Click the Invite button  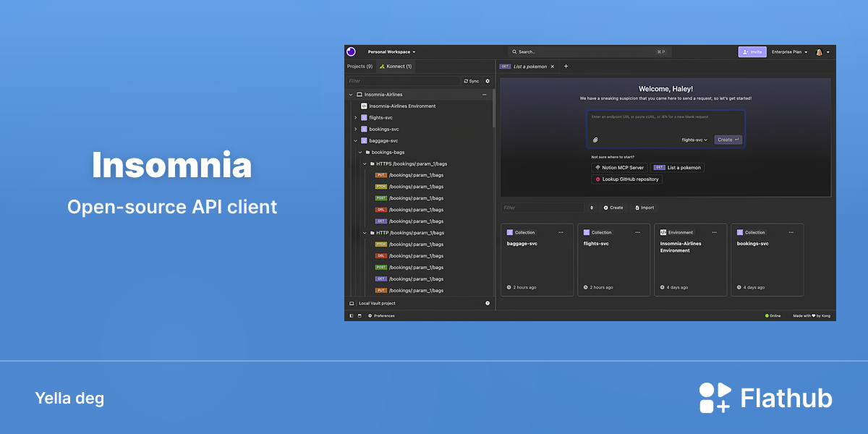pos(752,52)
